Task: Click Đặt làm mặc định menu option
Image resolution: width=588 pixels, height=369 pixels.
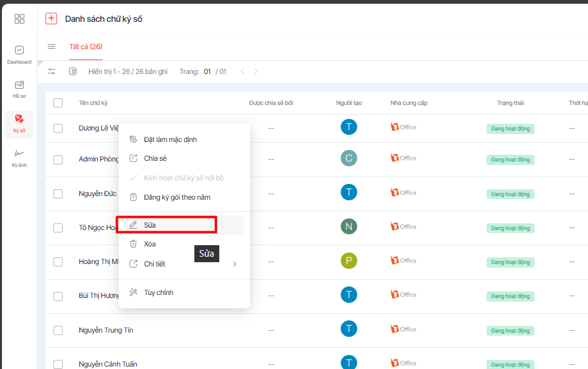Action: (x=170, y=140)
